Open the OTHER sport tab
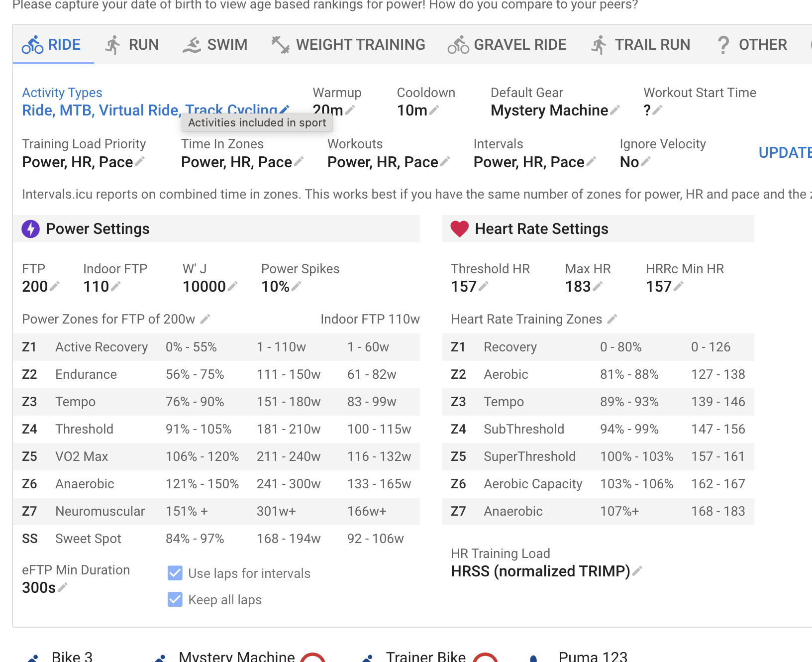This screenshot has height=662, width=812. 752,45
